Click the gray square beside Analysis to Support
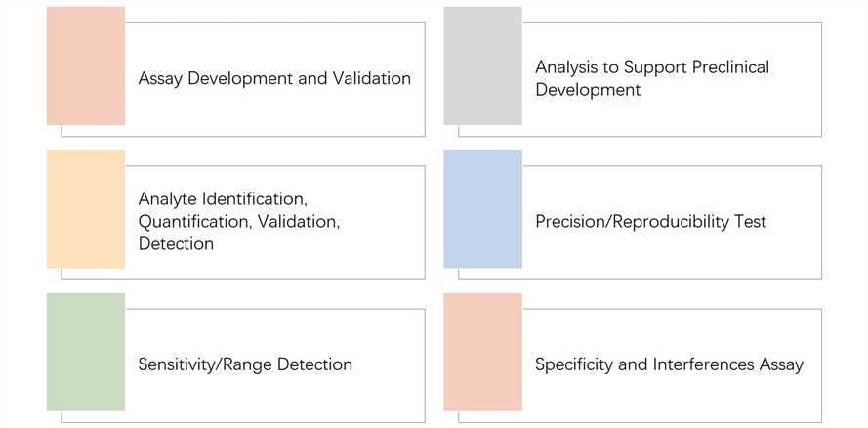The height and width of the screenshot is (428, 868). coord(482,65)
